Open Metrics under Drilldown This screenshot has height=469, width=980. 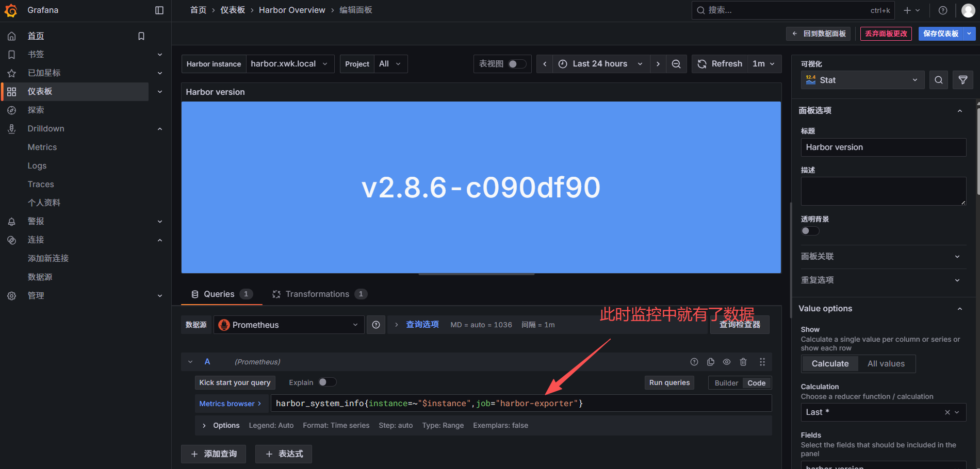(x=42, y=147)
